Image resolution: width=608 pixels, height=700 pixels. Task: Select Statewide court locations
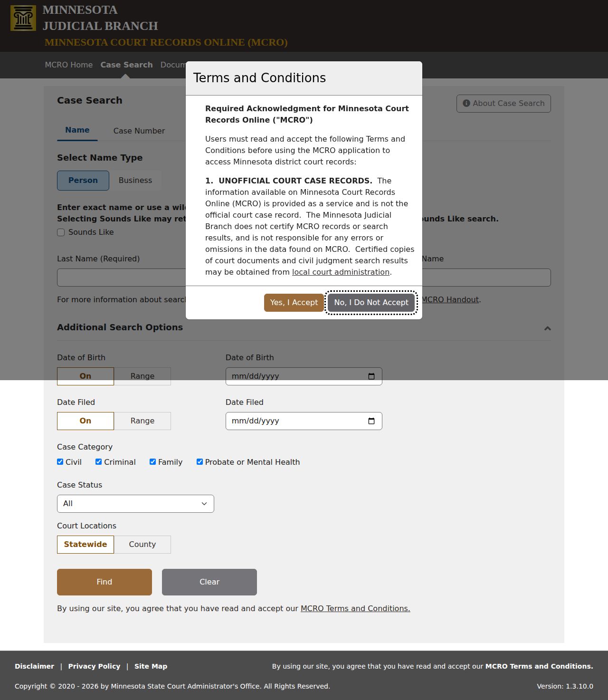coord(85,545)
